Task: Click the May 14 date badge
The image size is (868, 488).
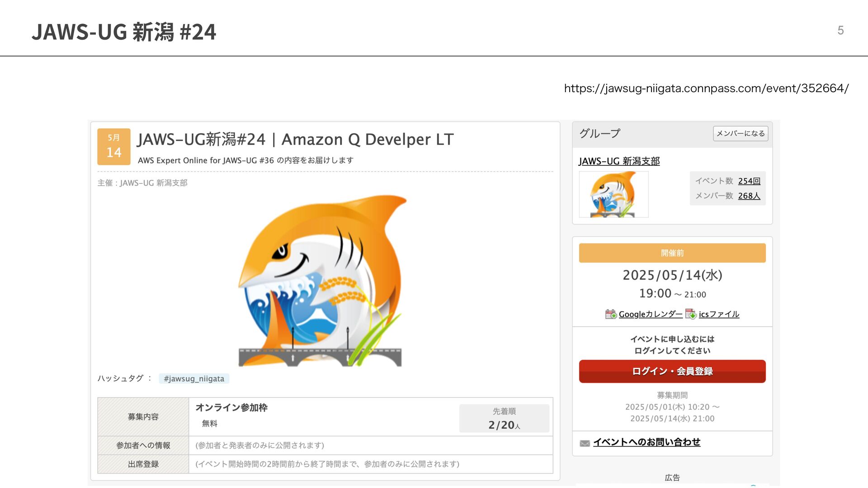Action: [113, 146]
